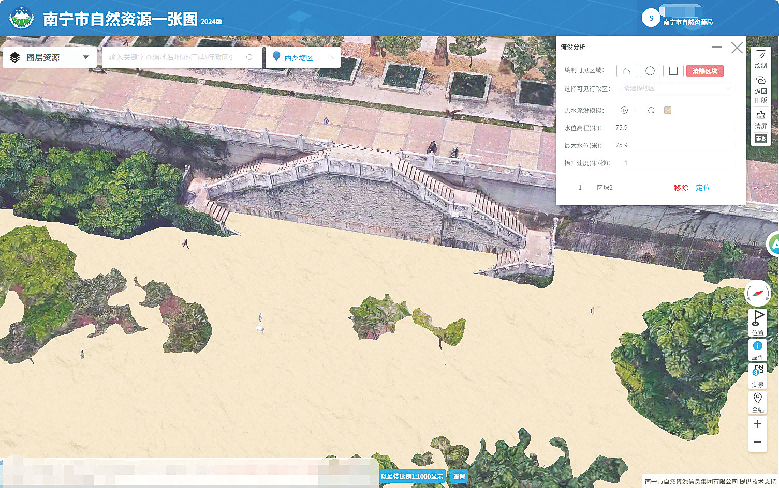This screenshot has height=488, width=779.
Task: Click the keyword search input field
Action: coord(175,58)
